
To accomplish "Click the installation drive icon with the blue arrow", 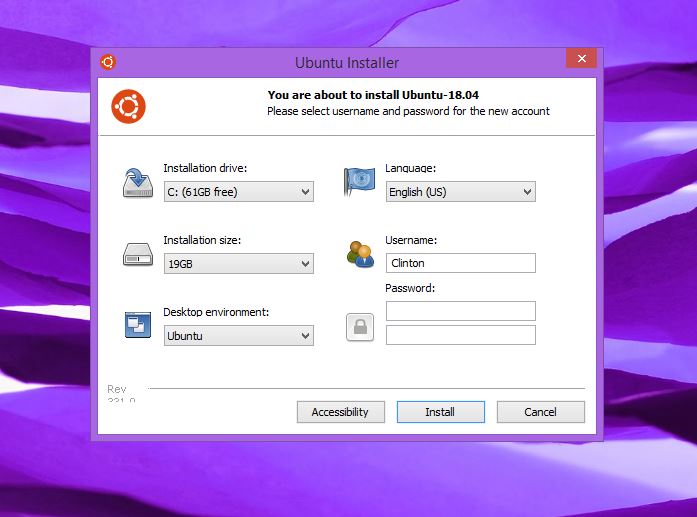I will [x=138, y=183].
